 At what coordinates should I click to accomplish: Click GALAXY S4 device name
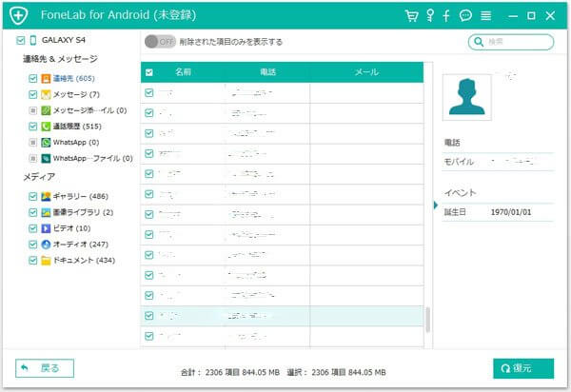[x=64, y=40]
